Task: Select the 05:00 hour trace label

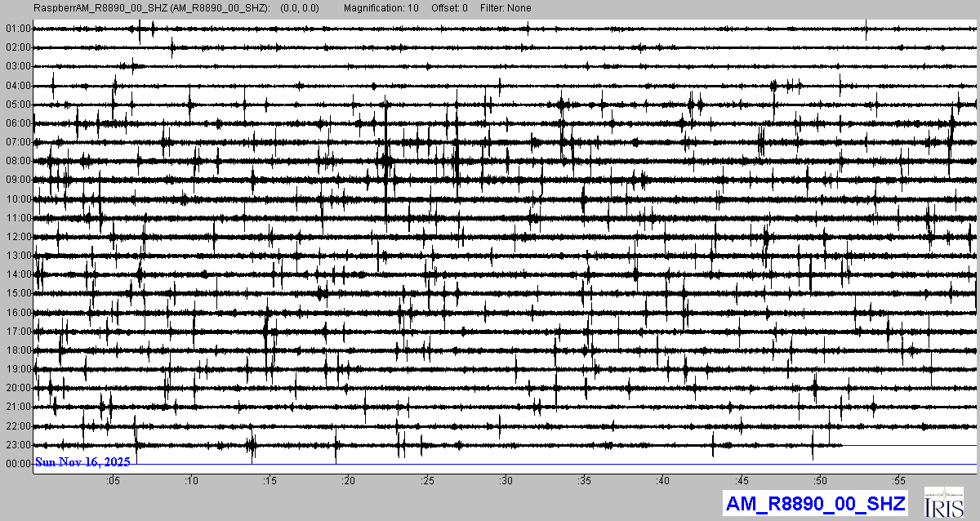Action: click(18, 105)
